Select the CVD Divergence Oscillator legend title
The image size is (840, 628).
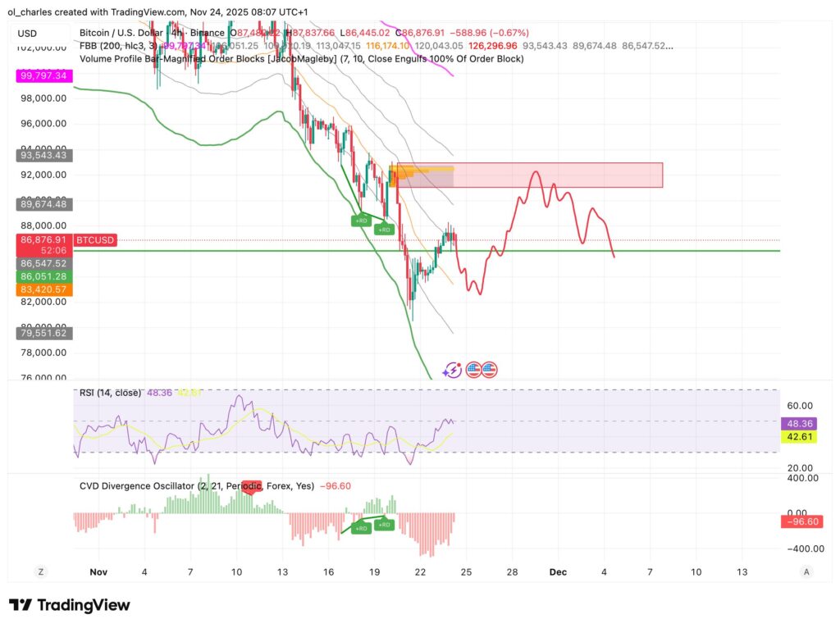pyautogui.click(x=137, y=485)
